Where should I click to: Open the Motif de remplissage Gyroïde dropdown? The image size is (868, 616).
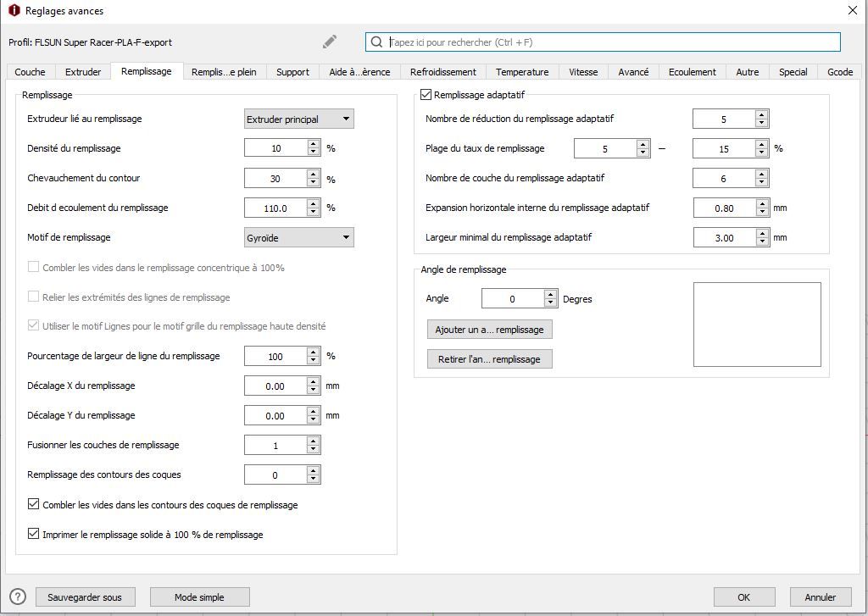(299, 237)
